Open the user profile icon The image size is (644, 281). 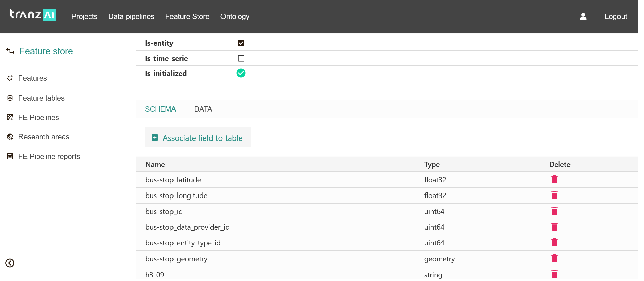click(583, 17)
